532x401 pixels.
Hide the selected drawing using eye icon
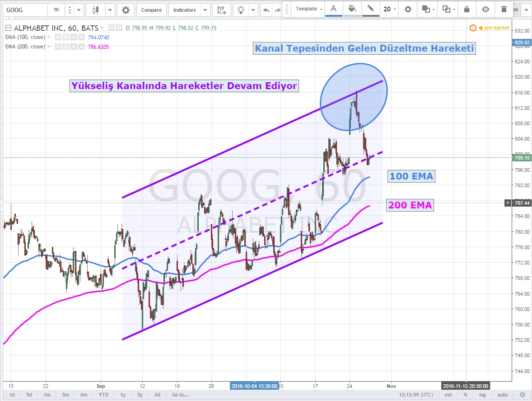pyautogui.click(x=485, y=9)
